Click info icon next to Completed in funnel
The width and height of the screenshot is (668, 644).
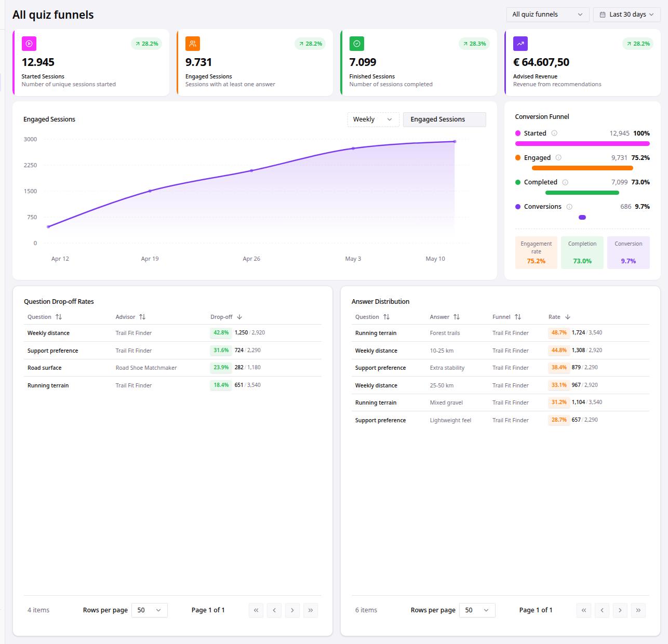pos(565,182)
